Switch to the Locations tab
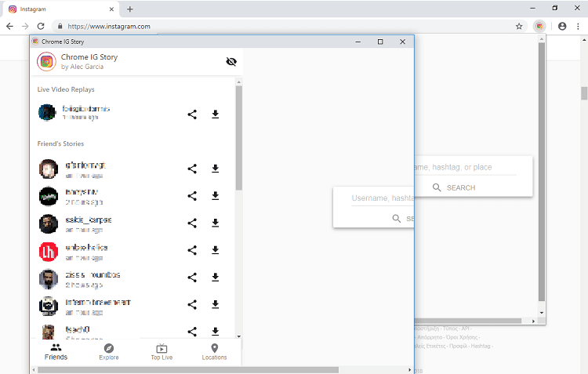This screenshot has height=374, width=588. point(215,352)
